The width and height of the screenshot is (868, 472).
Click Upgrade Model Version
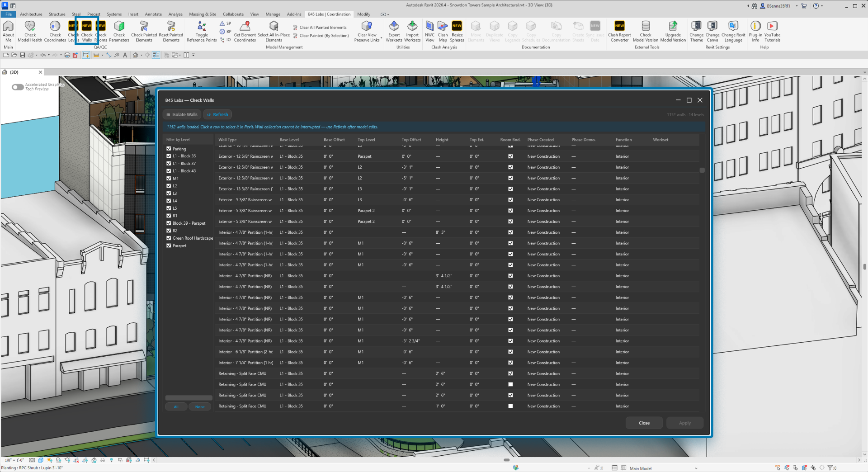tap(673, 31)
